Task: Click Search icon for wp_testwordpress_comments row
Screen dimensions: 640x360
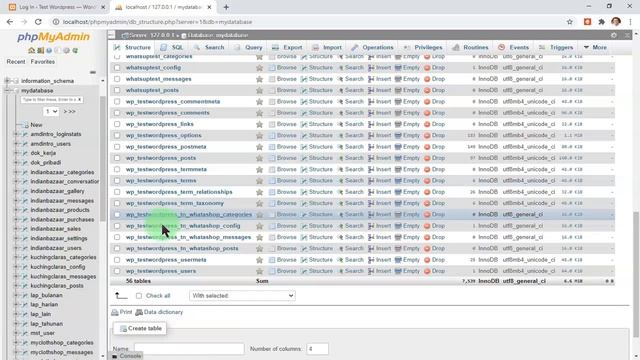Action: tap(340, 113)
